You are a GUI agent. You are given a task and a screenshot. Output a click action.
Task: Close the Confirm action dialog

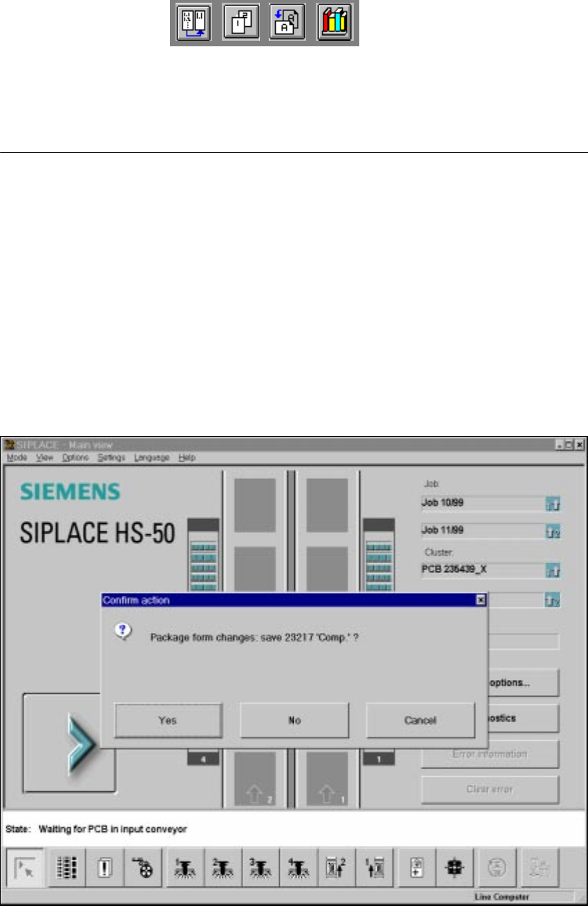point(481,601)
